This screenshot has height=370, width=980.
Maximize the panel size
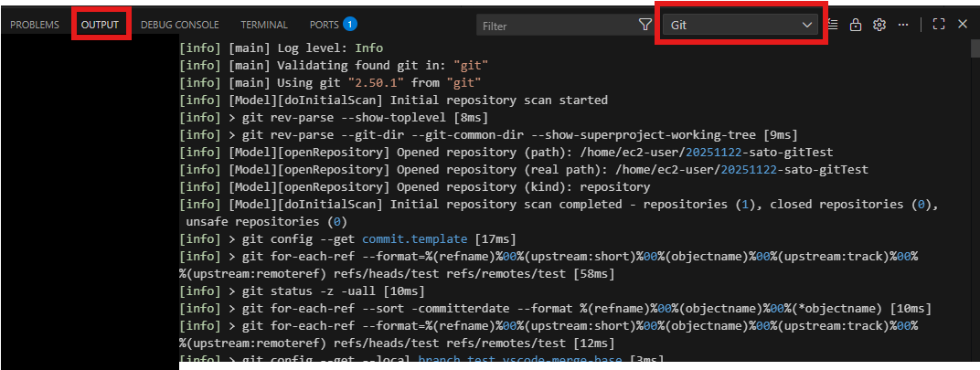[938, 25]
